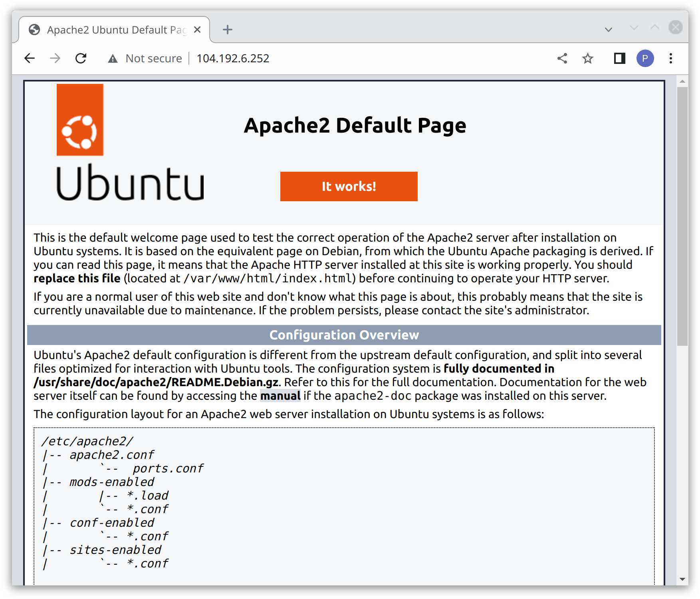The height and width of the screenshot is (599, 700).
Task: Open the profile avatar P
Action: pyautogui.click(x=645, y=58)
